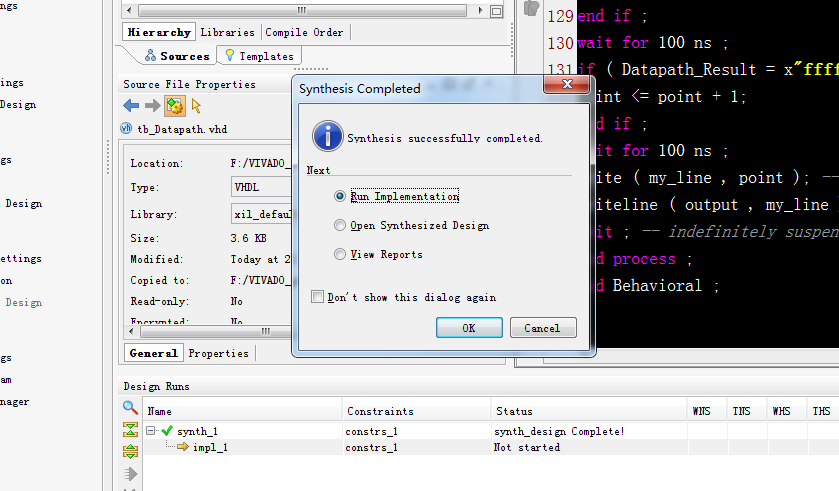Viewport: 839px width, 491px height.
Task: Open the Compile Order tab
Action: 304,32
